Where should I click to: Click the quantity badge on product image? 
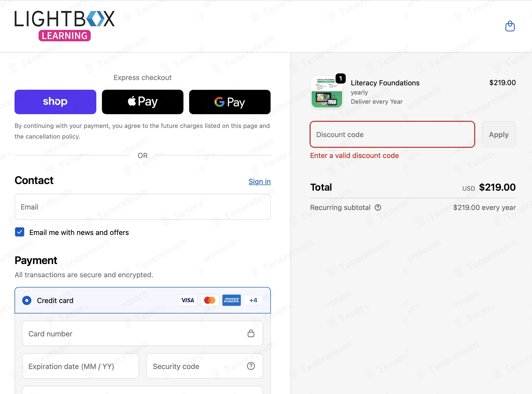click(x=341, y=78)
